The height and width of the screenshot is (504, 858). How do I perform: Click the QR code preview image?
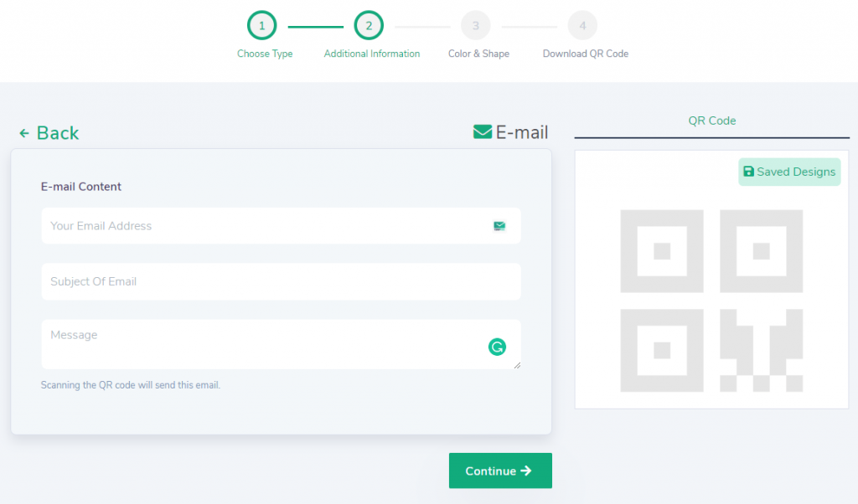pos(711,301)
